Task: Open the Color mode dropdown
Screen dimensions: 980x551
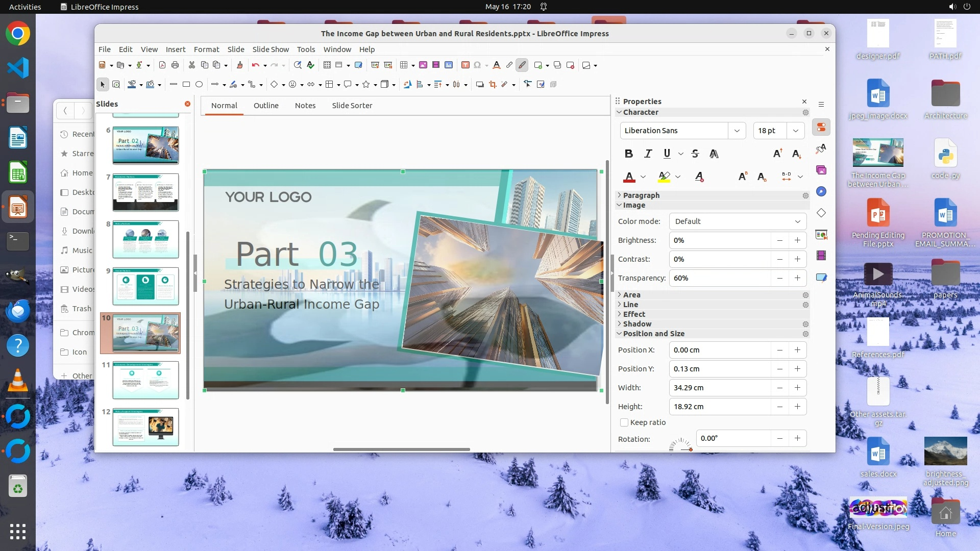Action: (x=738, y=221)
